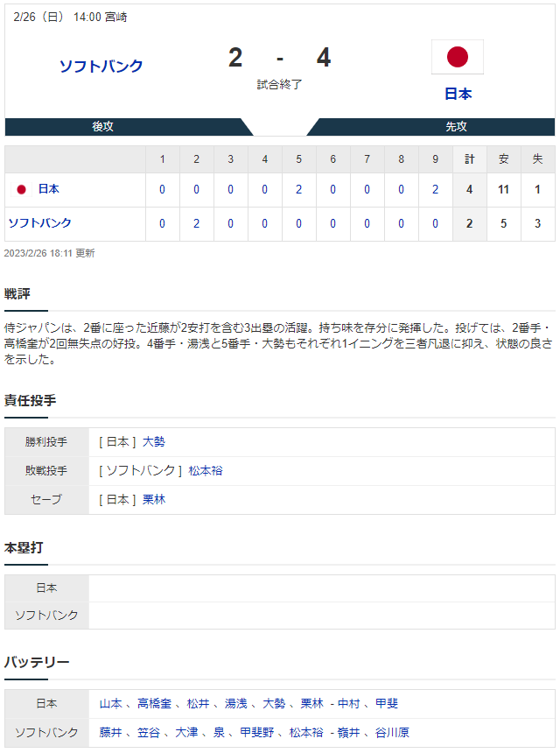Open 甲斐野 in SoftBank battery row
This screenshot has width=560, height=753.
(257, 732)
